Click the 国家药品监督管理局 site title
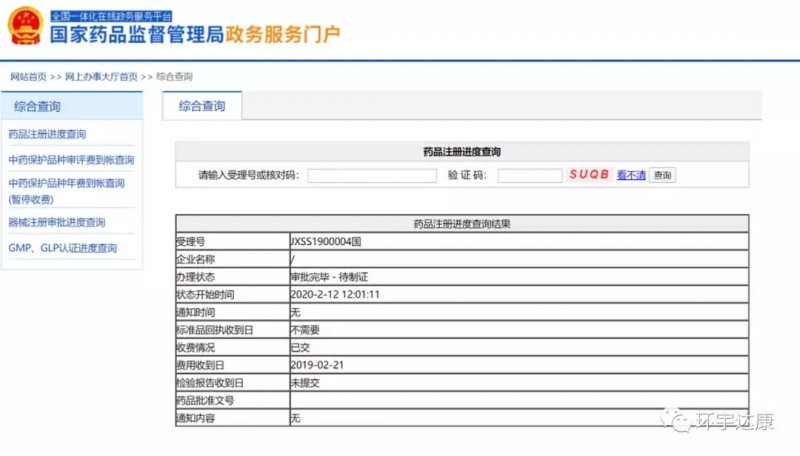This screenshot has height=456, width=800. pos(137,35)
